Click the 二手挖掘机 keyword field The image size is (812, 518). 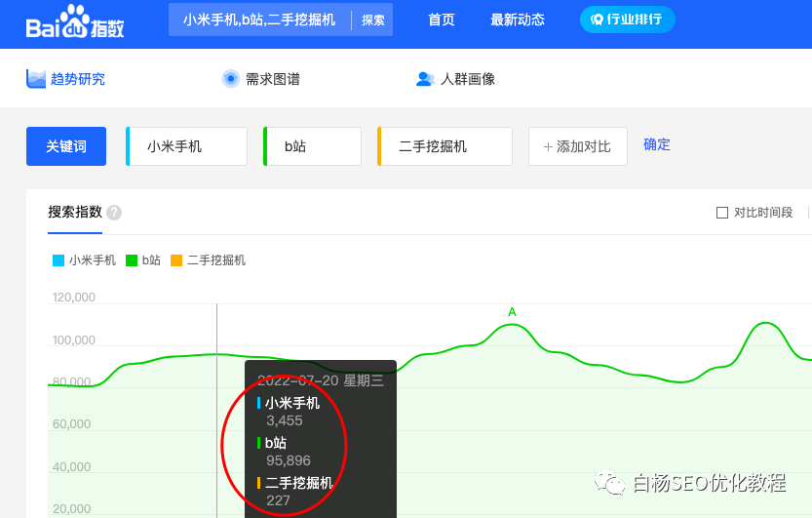445,146
